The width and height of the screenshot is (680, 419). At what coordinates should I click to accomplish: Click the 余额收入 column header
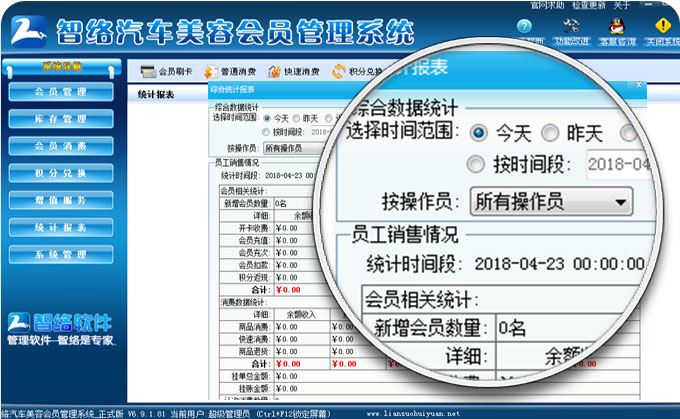coord(301,314)
